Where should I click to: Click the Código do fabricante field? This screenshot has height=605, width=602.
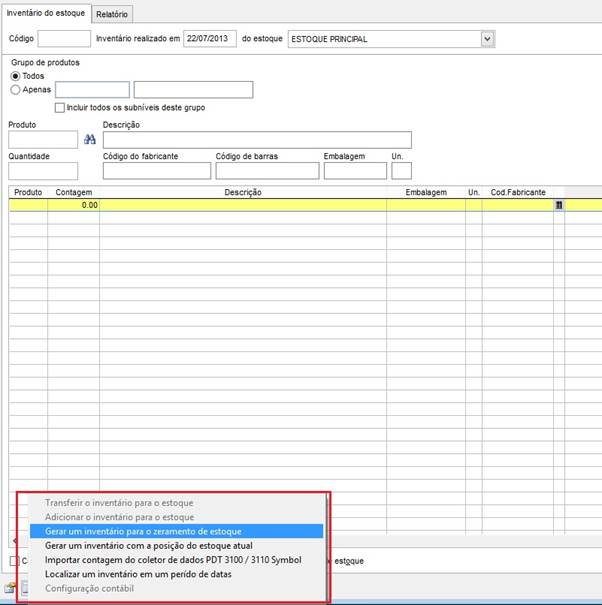(157, 171)
